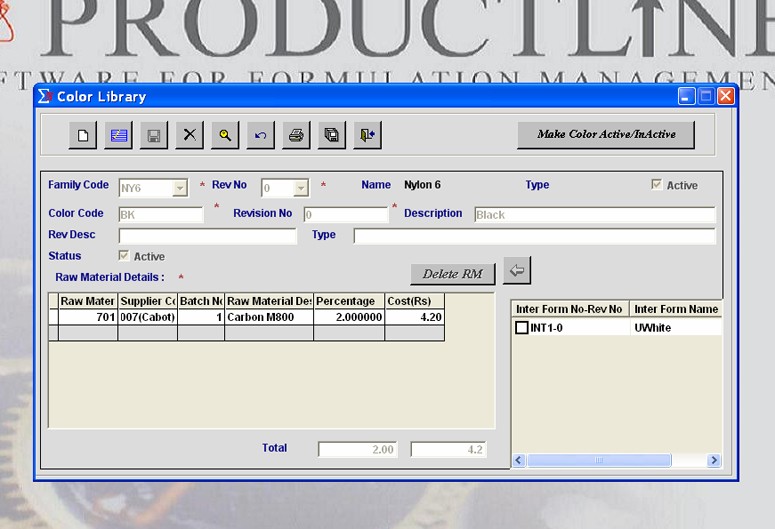Click the Color Library title bar sigma icon
This screenshot has width=775, height=529.
point(44,96)
